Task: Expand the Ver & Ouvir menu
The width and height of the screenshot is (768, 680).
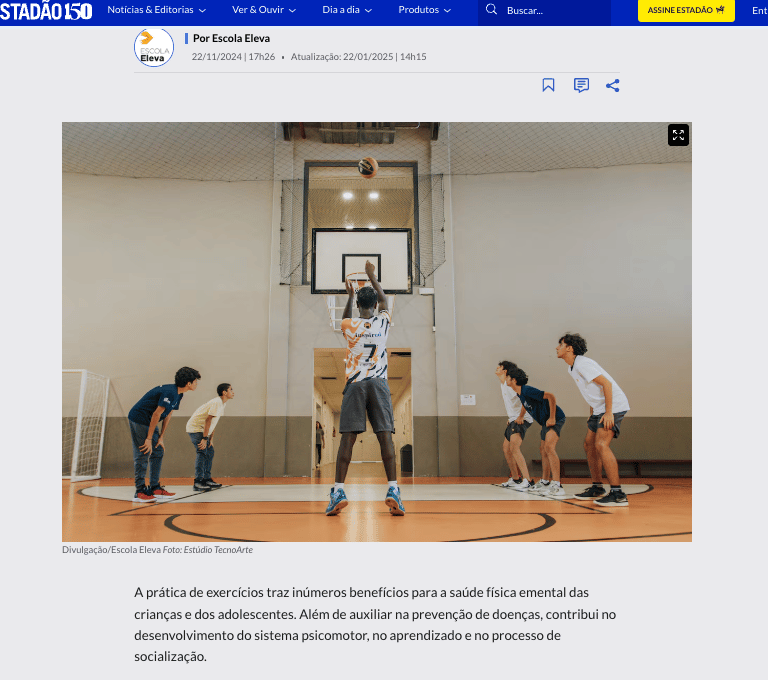Action: 264,10
